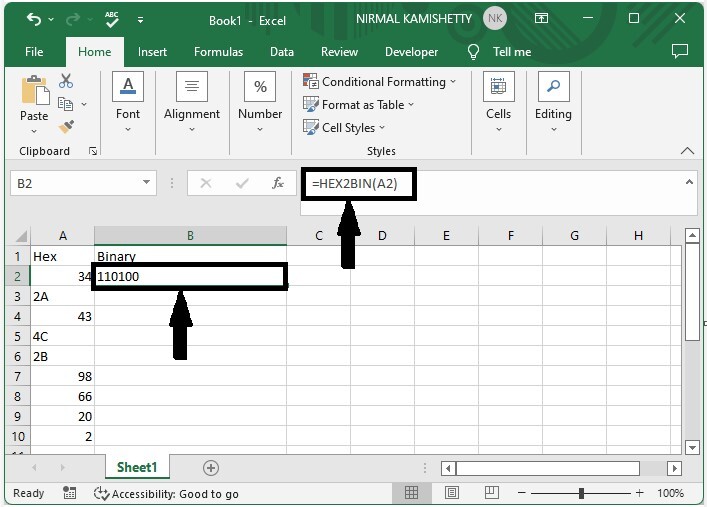Click the Redo arrow icon
This screenshot has height=507, width=707.
(x=73, y=19)
